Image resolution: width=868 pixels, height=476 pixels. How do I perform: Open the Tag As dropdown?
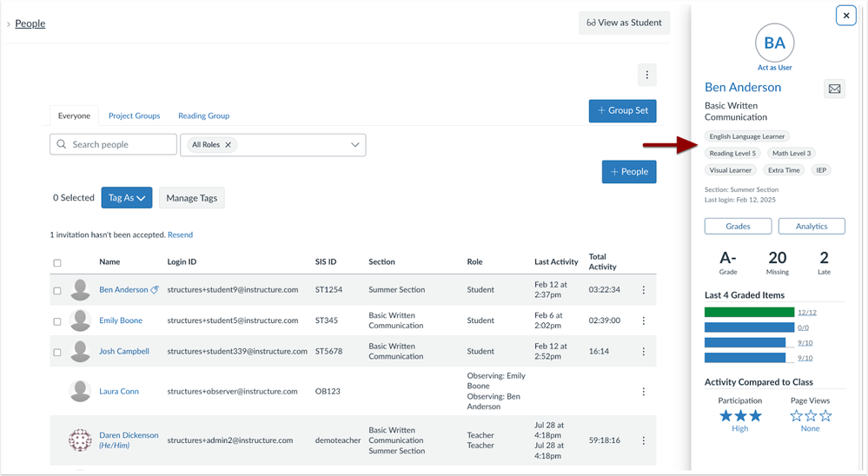point(127,197)
